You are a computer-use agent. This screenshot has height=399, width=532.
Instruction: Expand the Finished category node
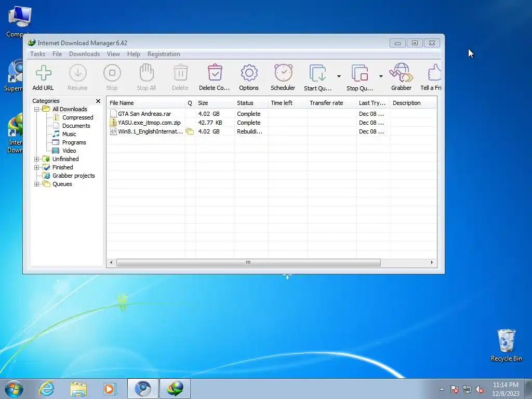tap(37, 167)
